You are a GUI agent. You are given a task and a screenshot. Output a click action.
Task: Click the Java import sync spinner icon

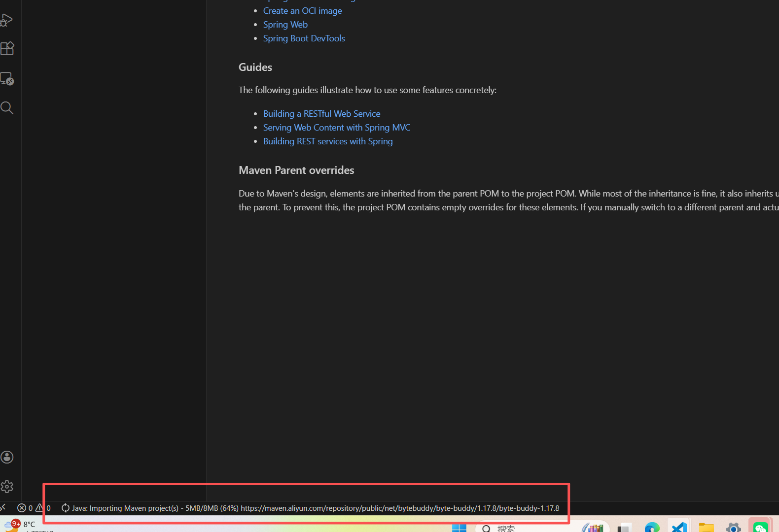pyautogui.click(x=65, y=508)
